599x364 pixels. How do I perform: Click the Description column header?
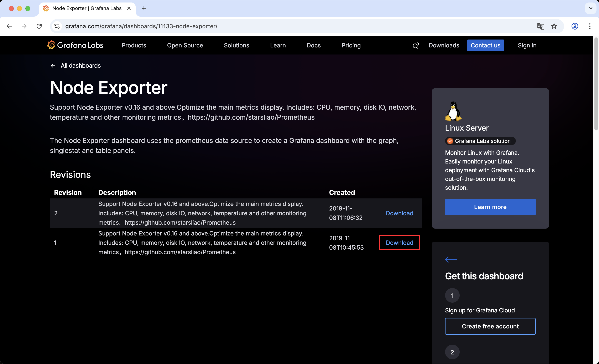(117, 193)
